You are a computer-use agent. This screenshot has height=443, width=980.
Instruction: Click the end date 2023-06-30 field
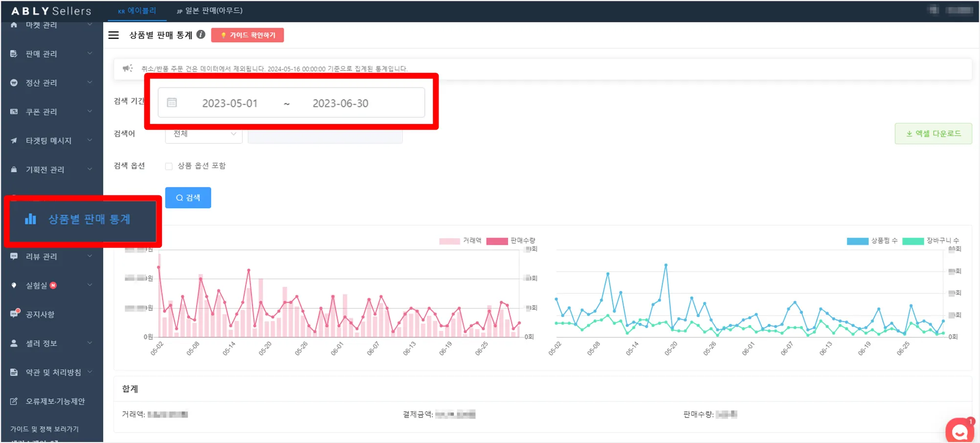coord(340,103)
